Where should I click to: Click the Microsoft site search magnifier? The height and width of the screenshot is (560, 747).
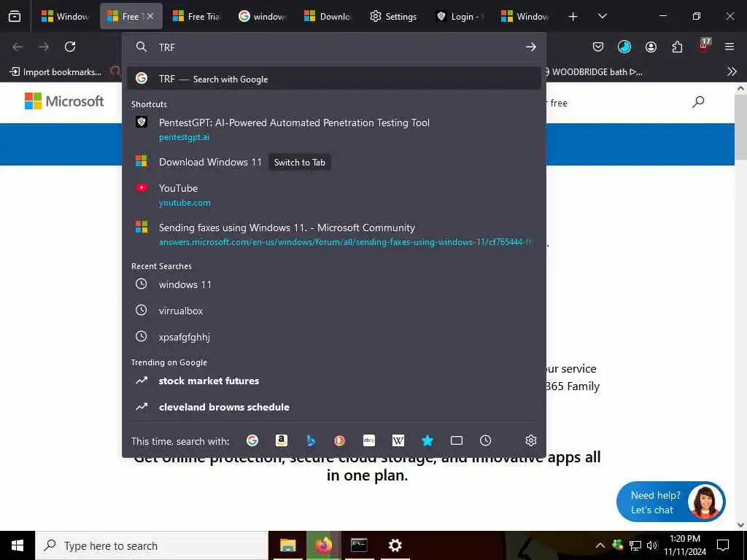click(x=698, y=101)
